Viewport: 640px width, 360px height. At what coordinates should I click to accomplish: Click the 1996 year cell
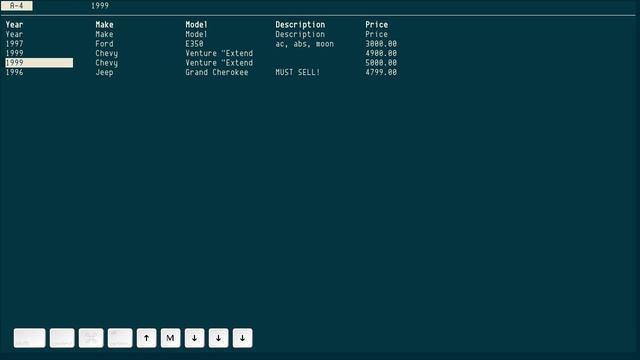[14, 72]
